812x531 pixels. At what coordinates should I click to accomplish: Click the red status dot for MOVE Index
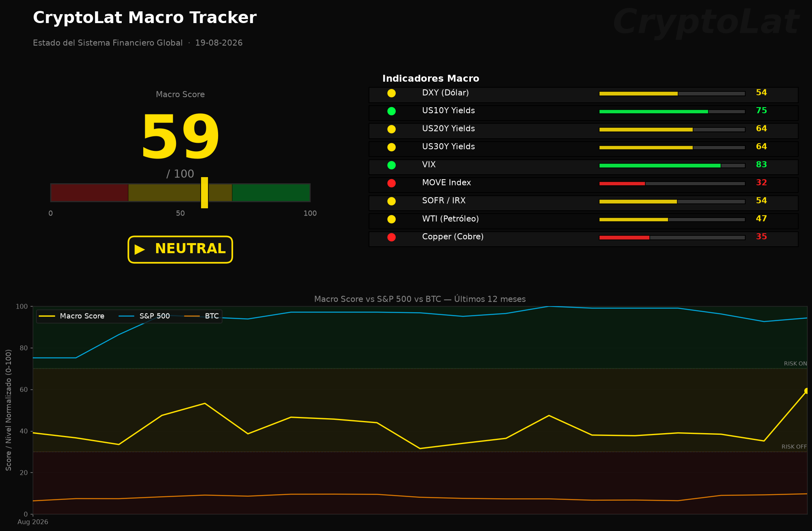[391, 183]
